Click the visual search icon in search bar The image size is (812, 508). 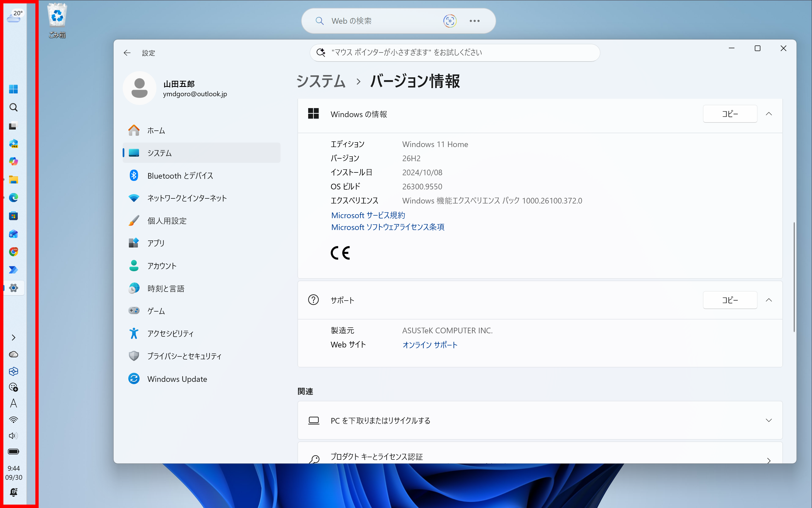[x=450, y=21]
